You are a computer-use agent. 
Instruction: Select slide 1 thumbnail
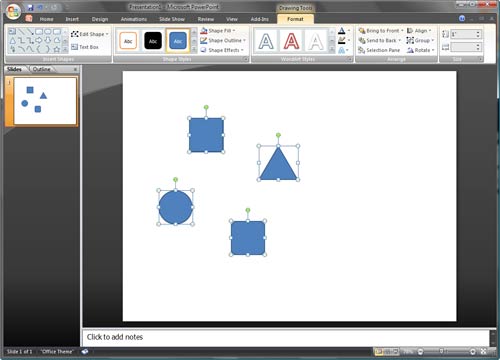(45, 101)
